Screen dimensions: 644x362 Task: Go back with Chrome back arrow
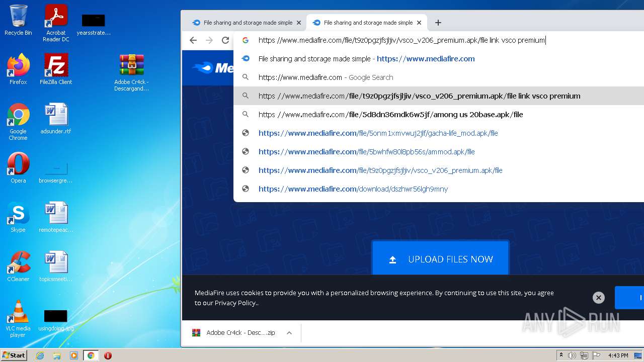[193, 40]
